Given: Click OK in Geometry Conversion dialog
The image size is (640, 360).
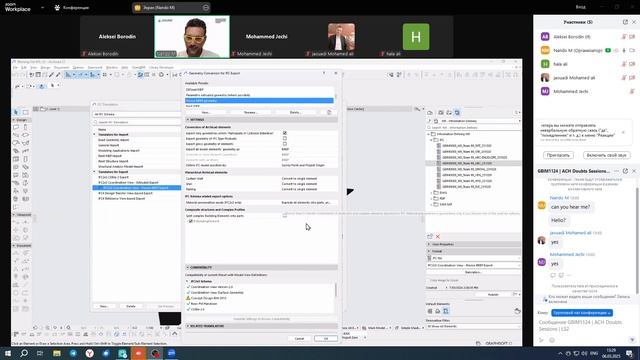Looking at the screenshot, I should coord(326,338).
